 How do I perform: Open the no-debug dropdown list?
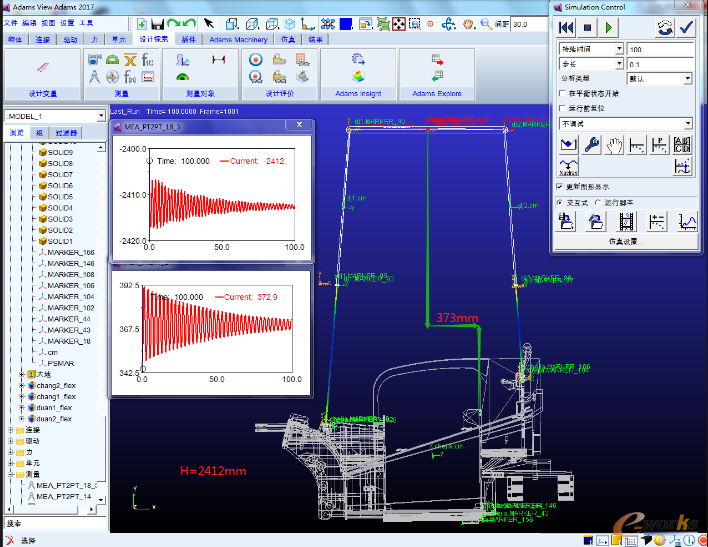(687, 123)
